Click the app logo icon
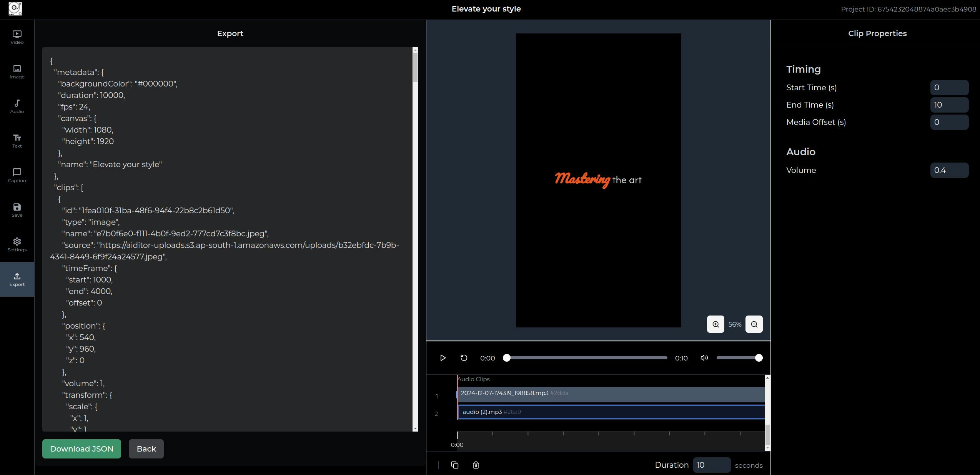 click(x=15, y=9)
